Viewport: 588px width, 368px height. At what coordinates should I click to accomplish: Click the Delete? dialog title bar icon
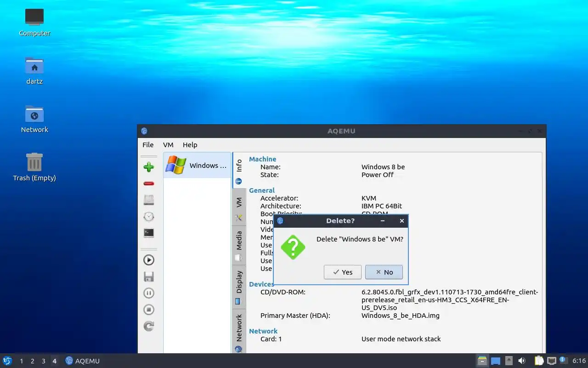pos(280,221)
